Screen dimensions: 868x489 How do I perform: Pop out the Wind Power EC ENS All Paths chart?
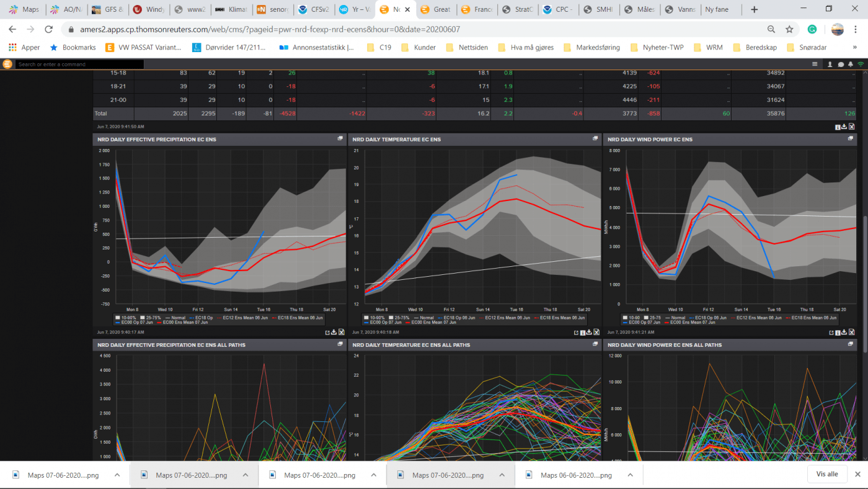coord(851,344)
